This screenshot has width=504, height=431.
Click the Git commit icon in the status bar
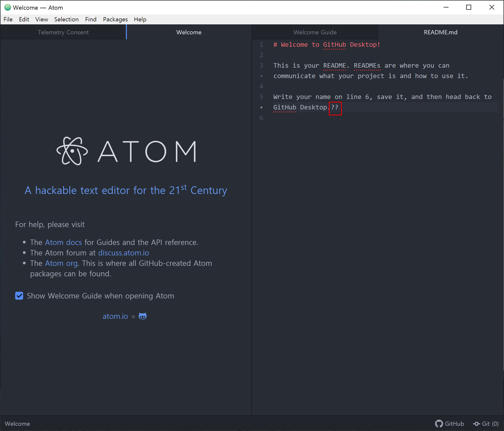(476, 424)
